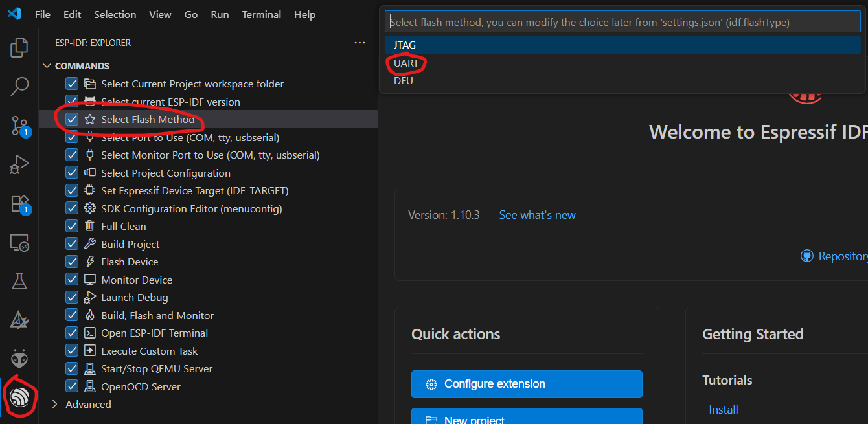Screen dimensions: 868x424
Task: Open the Search view in activity bar
Action: pyautogui.click(x=19, y=86)
